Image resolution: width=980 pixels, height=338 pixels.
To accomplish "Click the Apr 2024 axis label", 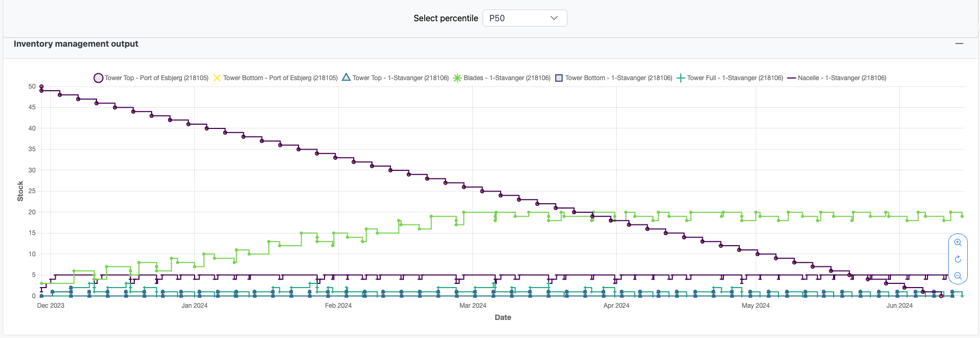I will pos(616,306).
